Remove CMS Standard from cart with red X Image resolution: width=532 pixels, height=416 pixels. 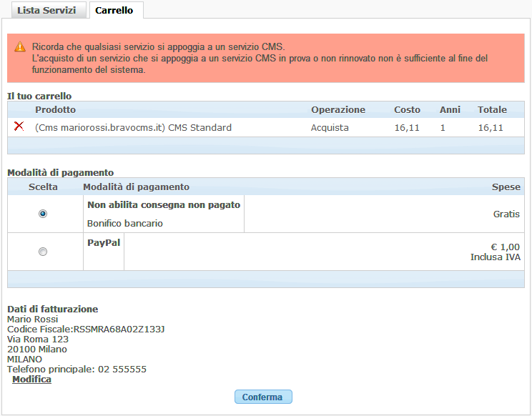19,127
